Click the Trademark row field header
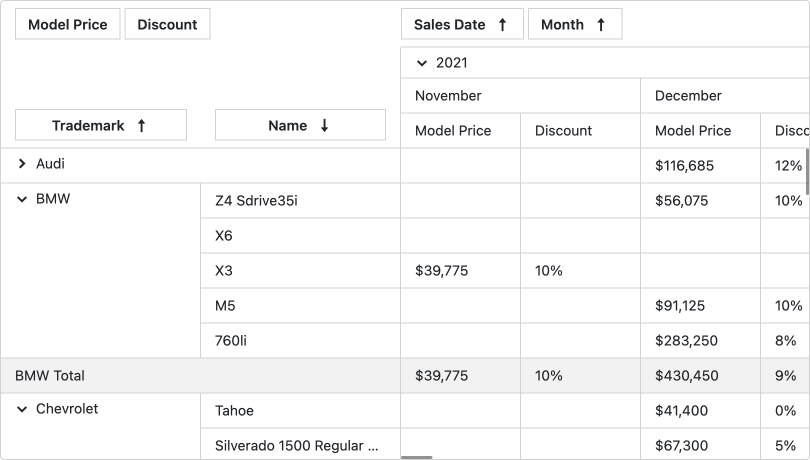The height and width of the screenshot is (460, 810). click(x=88, y=126)
